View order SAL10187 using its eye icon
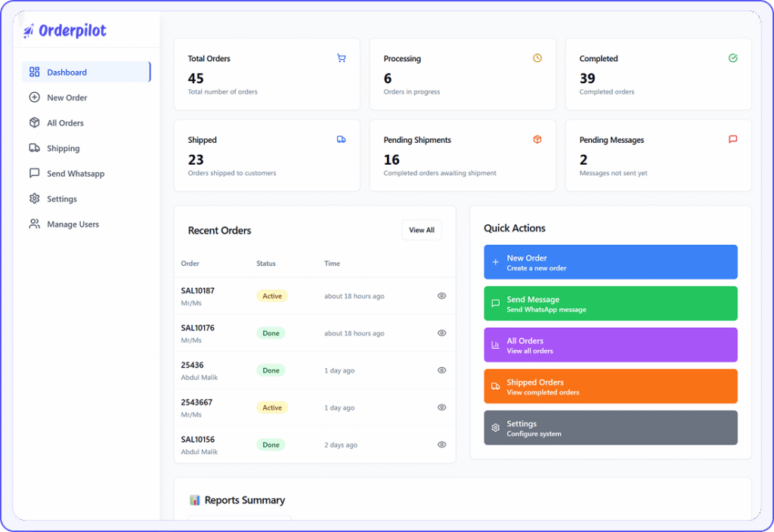774x532 pixels. (x=442, y=296)
